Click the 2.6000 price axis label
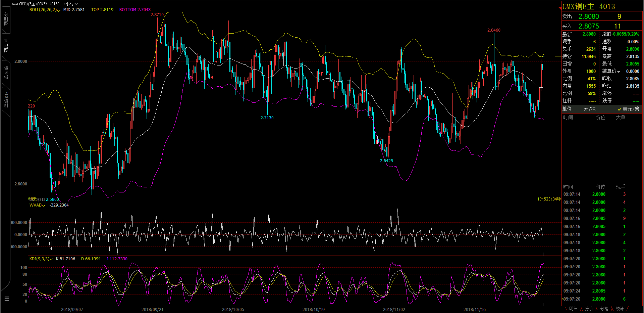 [21, 184]
